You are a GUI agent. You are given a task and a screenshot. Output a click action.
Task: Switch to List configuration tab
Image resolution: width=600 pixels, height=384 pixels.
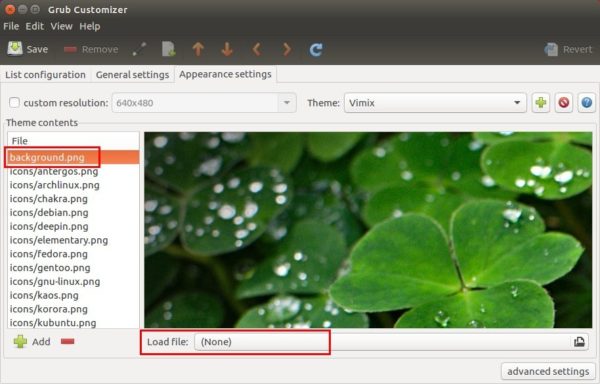point(45,75)
